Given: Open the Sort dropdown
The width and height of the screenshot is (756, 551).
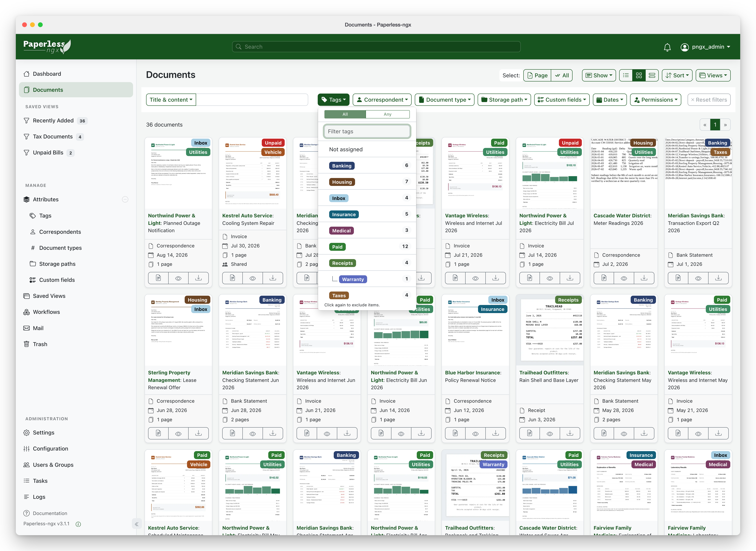Looking at the screenshot, I should click(677, 75).
